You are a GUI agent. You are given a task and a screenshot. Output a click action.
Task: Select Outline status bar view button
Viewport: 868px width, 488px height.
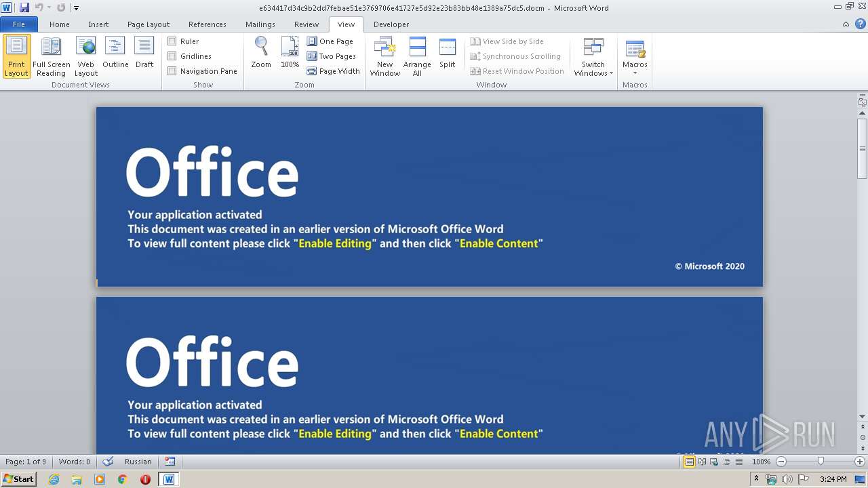[726, 462]
